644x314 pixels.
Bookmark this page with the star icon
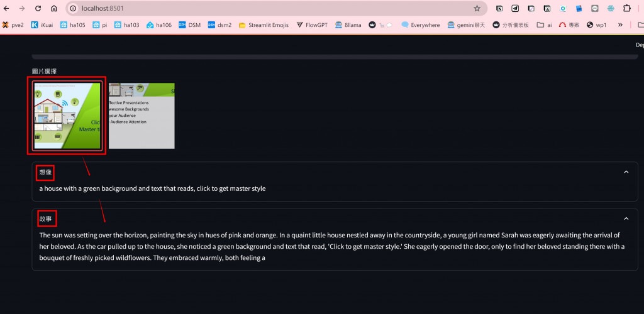click(477, 8)
